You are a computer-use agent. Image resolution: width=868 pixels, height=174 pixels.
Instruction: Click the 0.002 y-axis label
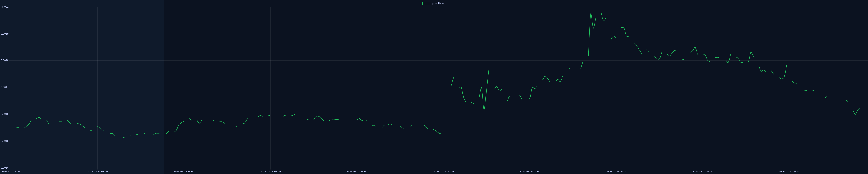point(5,7)
